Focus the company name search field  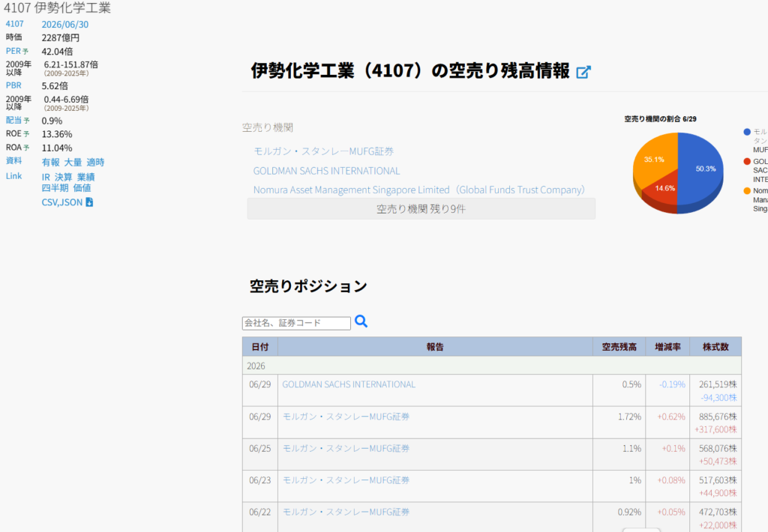[296, 323]
